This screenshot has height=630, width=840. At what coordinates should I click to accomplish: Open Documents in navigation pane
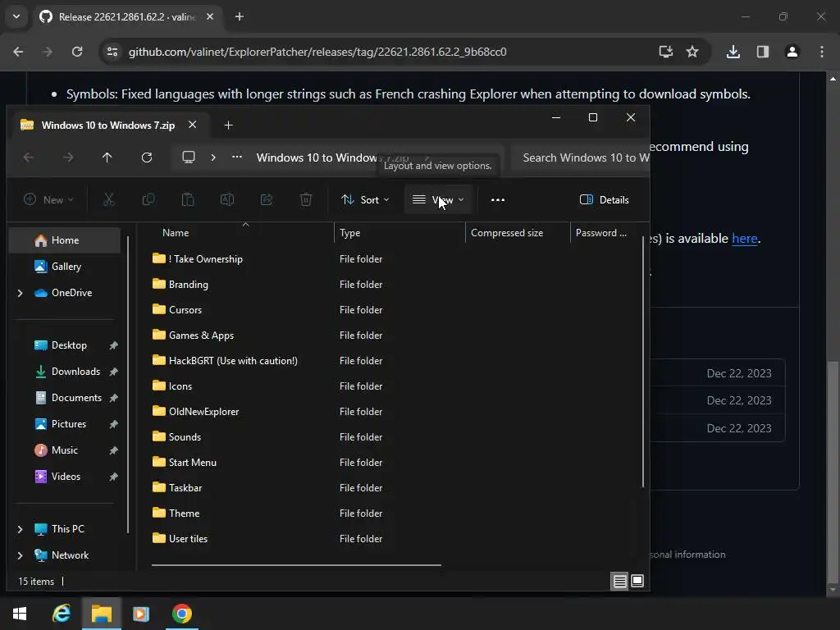coord(75,398)
